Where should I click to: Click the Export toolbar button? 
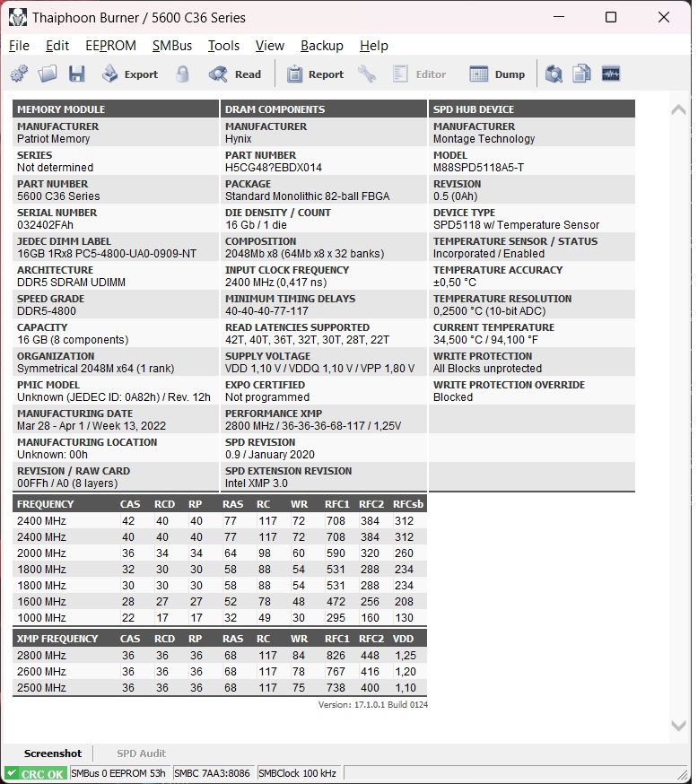point(129,74)
